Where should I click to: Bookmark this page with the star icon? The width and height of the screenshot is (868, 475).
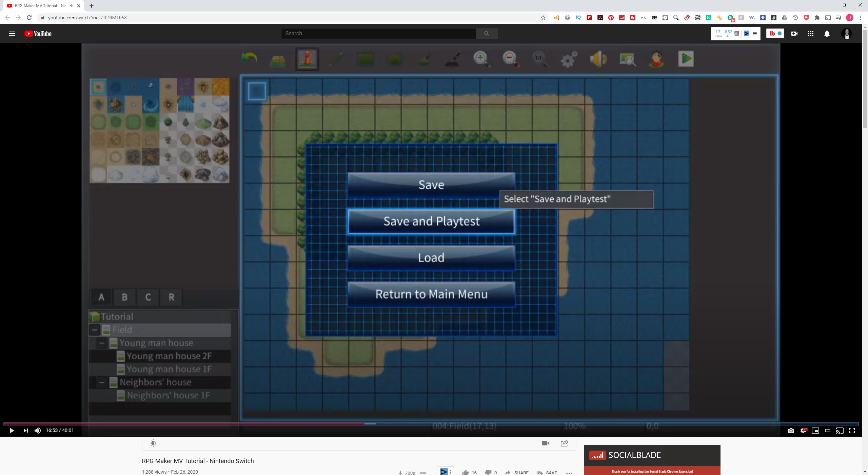click(x=543, y=18)
